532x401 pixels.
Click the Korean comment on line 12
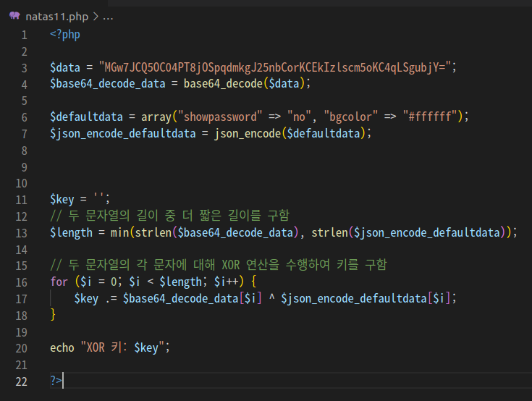coord(169,215)
